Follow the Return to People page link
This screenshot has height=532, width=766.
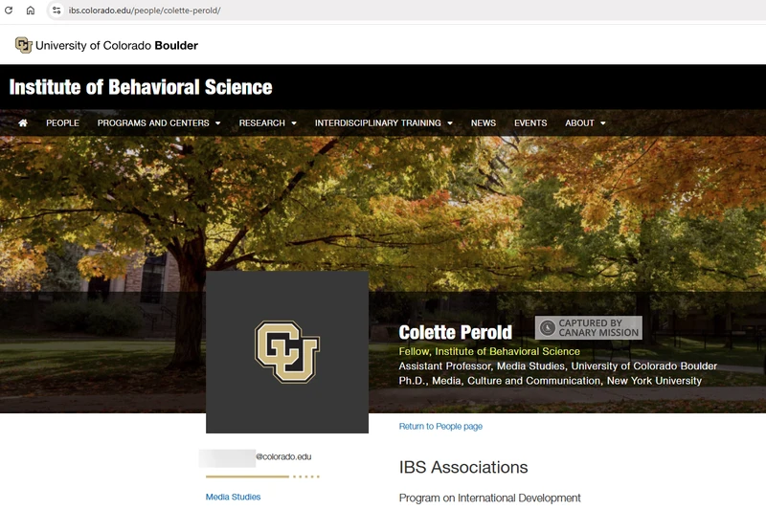coord(440,426)
